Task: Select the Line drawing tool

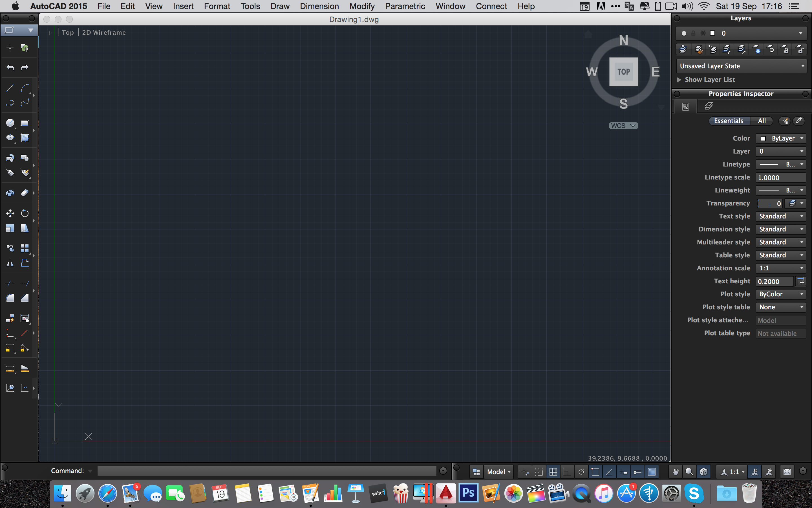Action: (10, 88)
